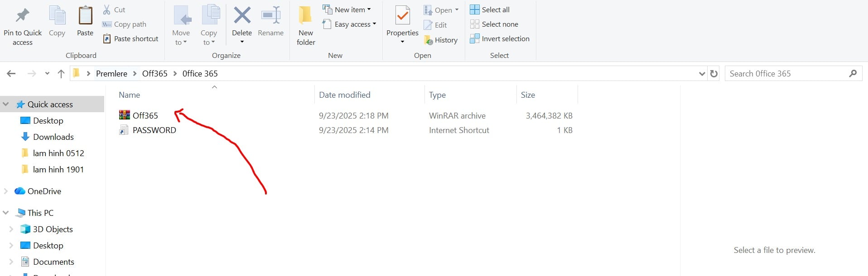The image size is (868, 276).
Task: Collapse the This PC tree node
Action: (6, 213)
